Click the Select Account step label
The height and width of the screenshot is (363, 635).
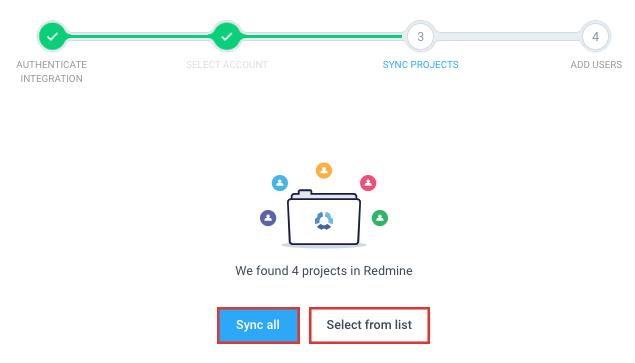227,65
